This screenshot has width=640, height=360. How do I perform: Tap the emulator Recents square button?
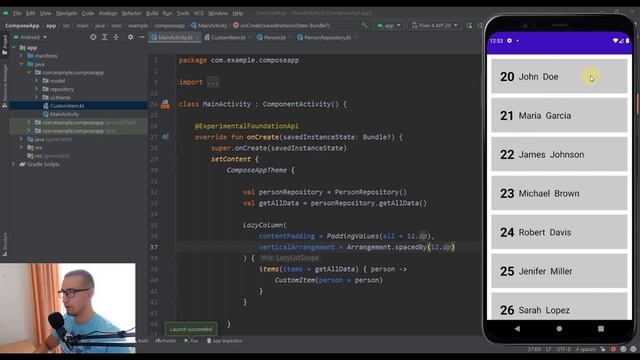point(601,329)
